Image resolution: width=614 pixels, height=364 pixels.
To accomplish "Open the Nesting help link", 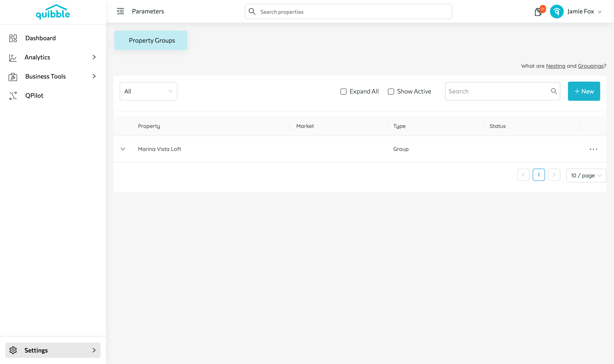I will tap(555, 66).
